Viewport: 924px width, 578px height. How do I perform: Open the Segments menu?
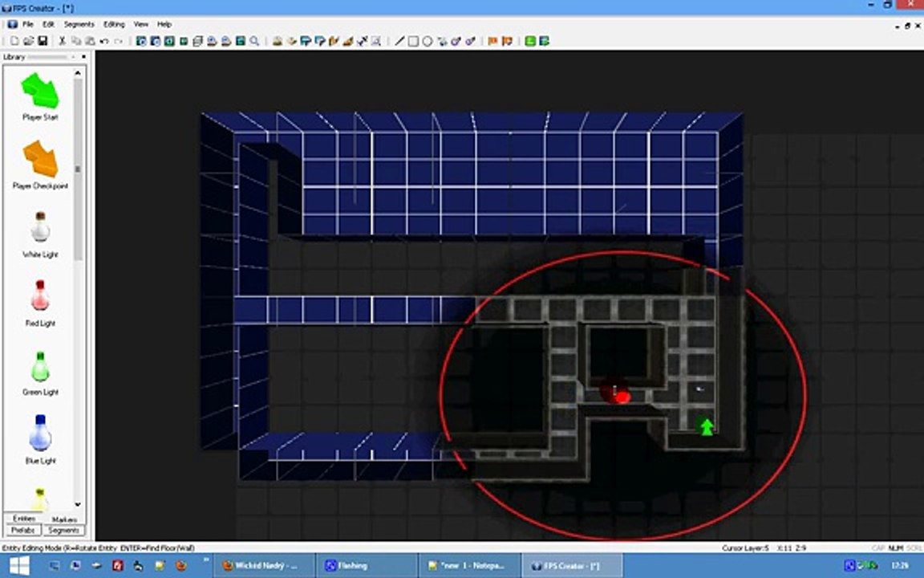[79, 24]
